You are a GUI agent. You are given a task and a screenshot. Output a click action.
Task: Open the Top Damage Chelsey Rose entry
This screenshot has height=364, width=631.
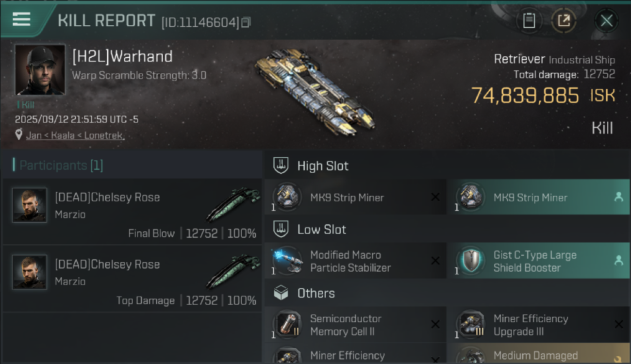132,279
